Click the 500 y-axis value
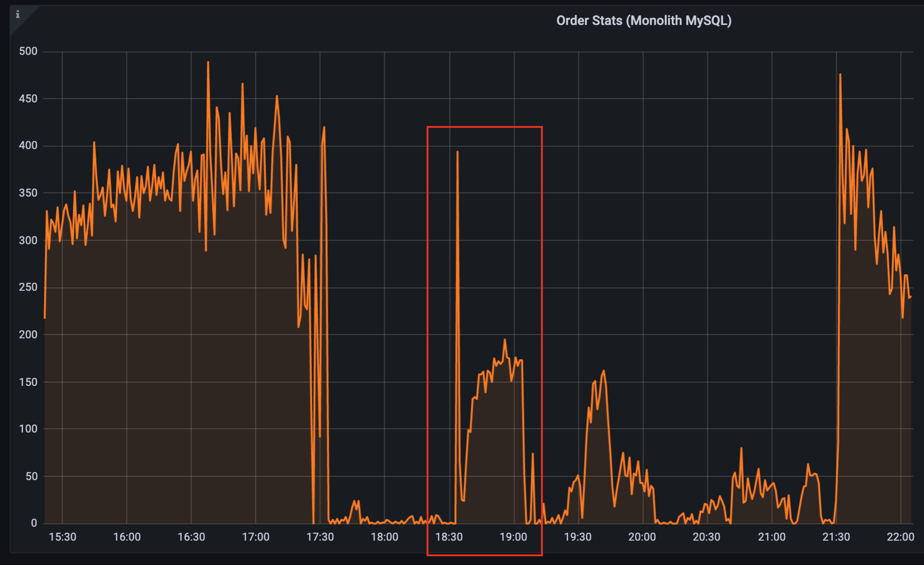This screenshot has width=924, height=565. [x=28, y=51]
